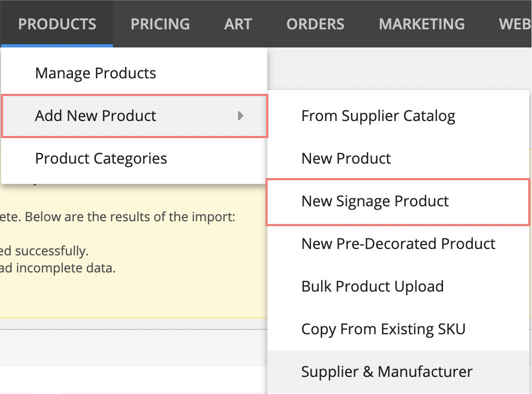The width and height of the screenshot is (532, 394).
Task: Add a New Pre-Decorated Product
Action: click(398, 244)
